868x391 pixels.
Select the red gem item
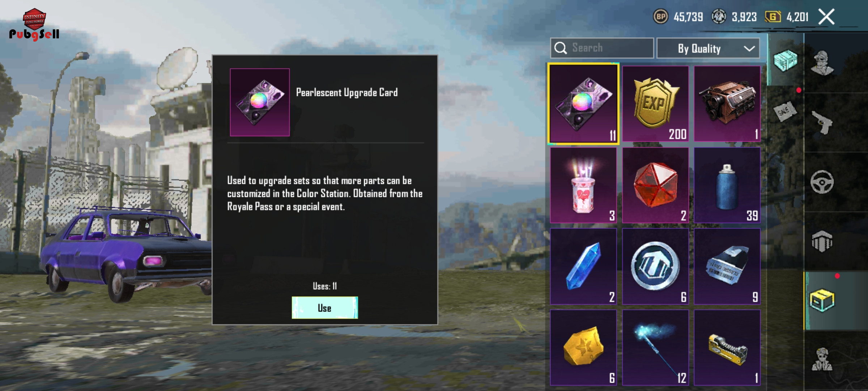(x=655, y=185)
